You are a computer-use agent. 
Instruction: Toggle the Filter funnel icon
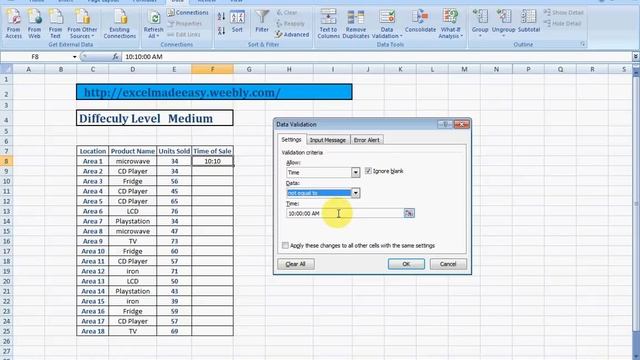click(x=262, y=22)
